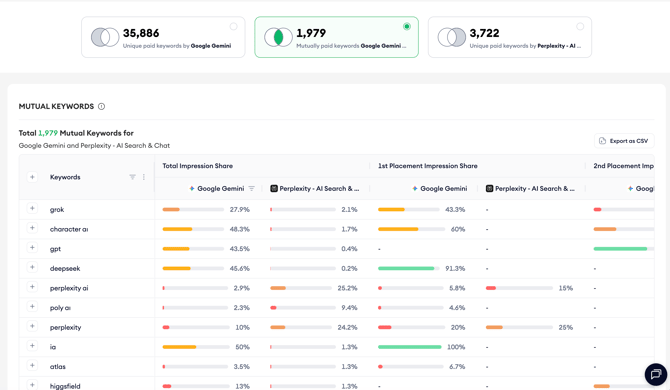670x390 pixels.
Task: Click the character ai keyword
Action: pyautogui.click(x=69, y=229)
